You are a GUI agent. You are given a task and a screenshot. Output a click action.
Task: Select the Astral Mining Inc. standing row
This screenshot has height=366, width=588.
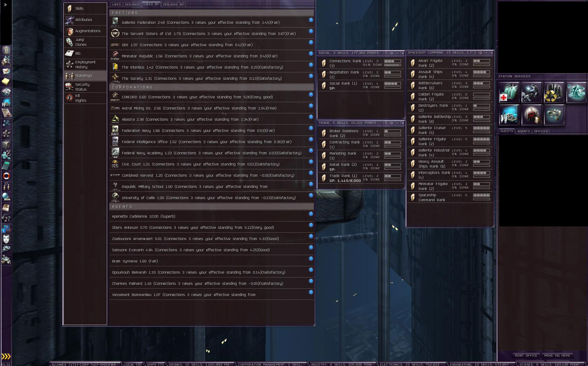point(212,108)
